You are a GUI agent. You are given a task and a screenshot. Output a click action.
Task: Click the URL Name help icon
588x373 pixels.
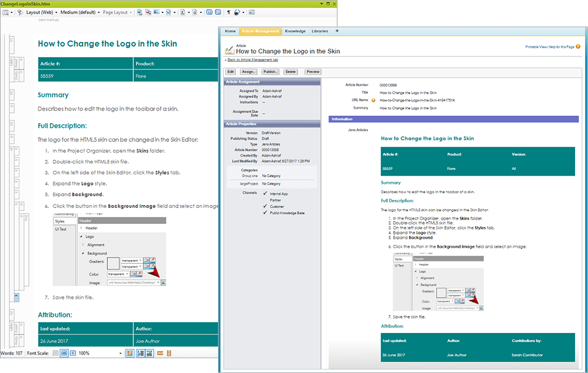tap(373, 100)
